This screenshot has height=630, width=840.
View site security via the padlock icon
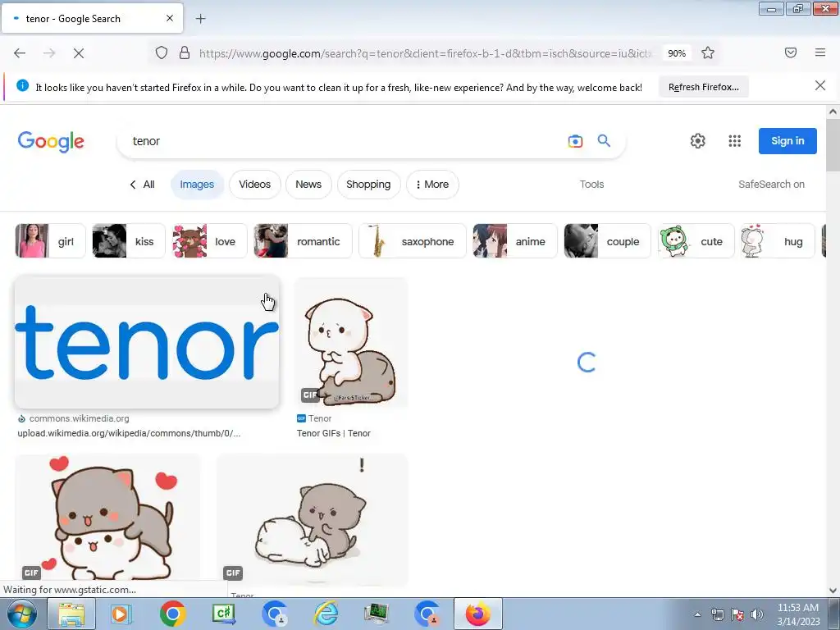click(x=185, y=53)
